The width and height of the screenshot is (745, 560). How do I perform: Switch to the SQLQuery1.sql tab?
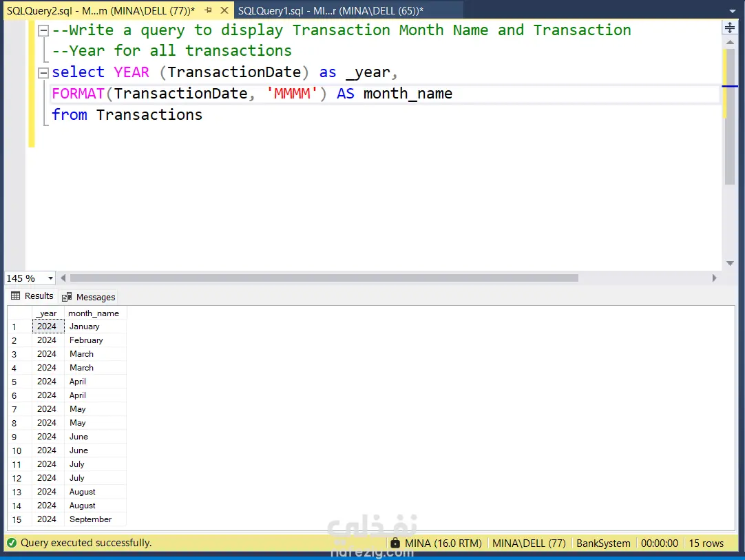coord(330,10)
